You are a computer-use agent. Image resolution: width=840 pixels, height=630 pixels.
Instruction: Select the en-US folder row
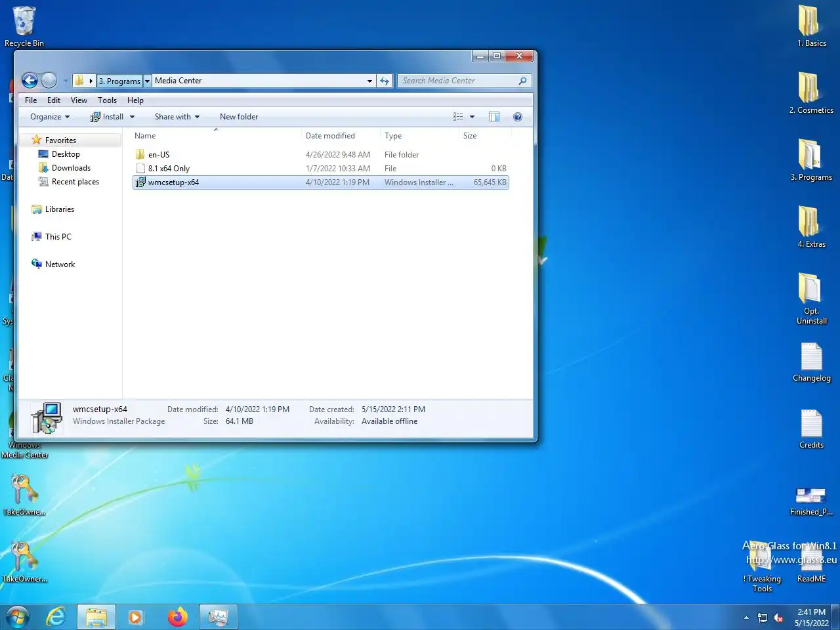[321, 155]
